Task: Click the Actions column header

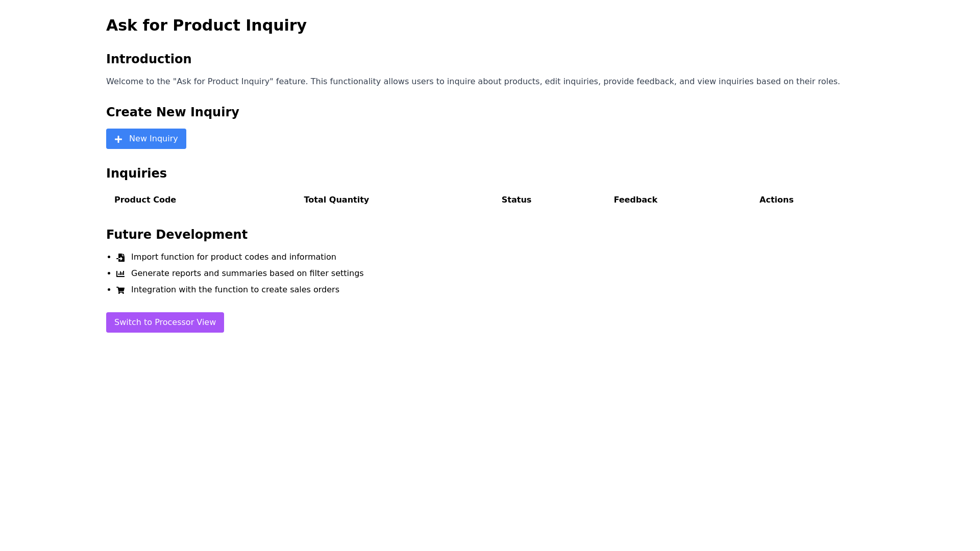Action: click(776, 199)
